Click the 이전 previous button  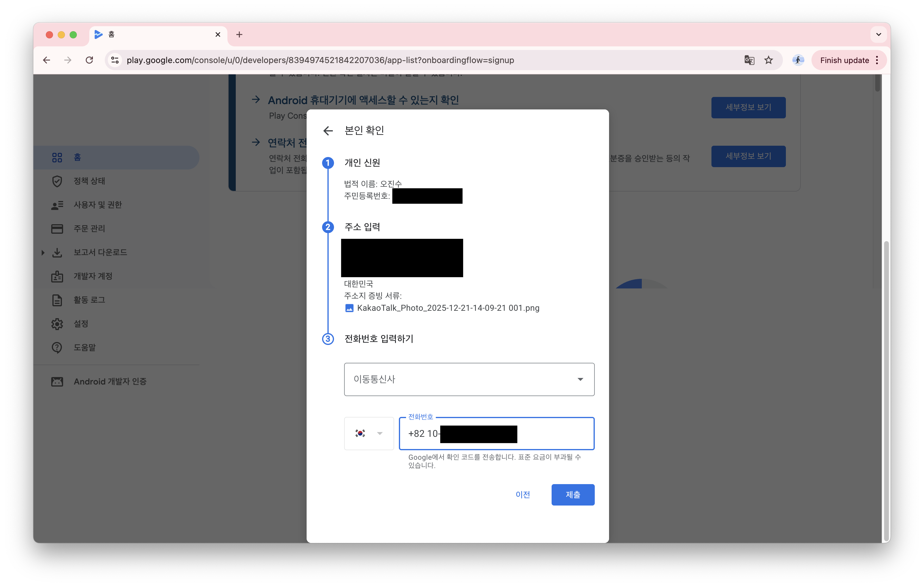523,495
